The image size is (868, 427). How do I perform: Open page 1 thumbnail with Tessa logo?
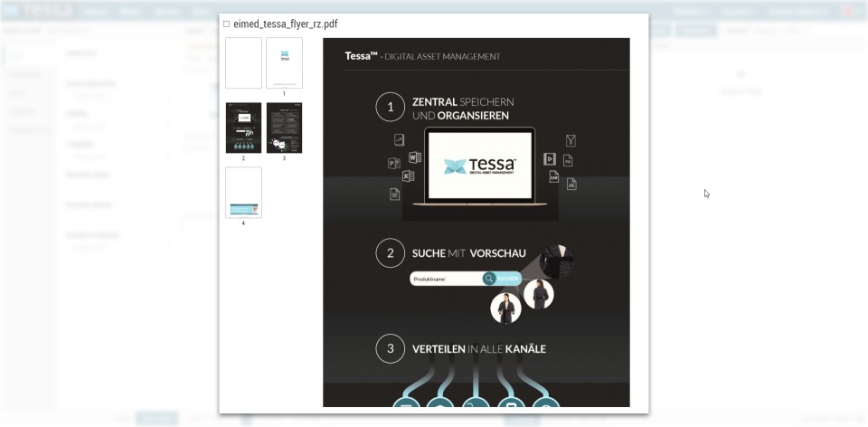284,63
